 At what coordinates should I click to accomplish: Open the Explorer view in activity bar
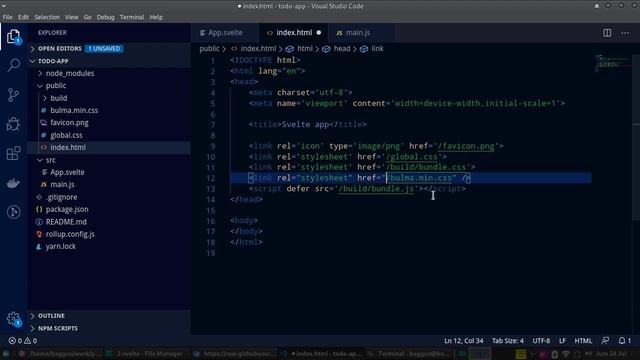click(x=13, y=37)
